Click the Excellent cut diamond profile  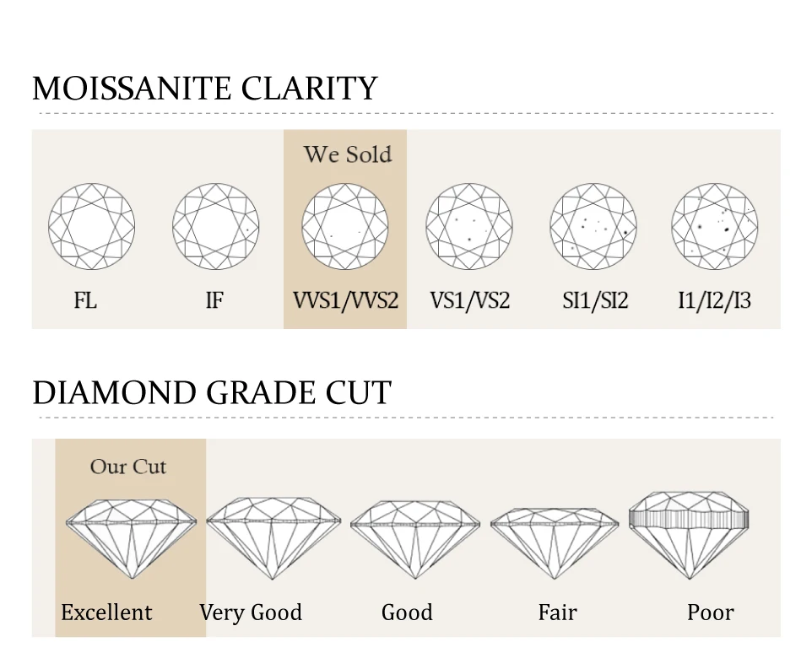coord(132,537)
